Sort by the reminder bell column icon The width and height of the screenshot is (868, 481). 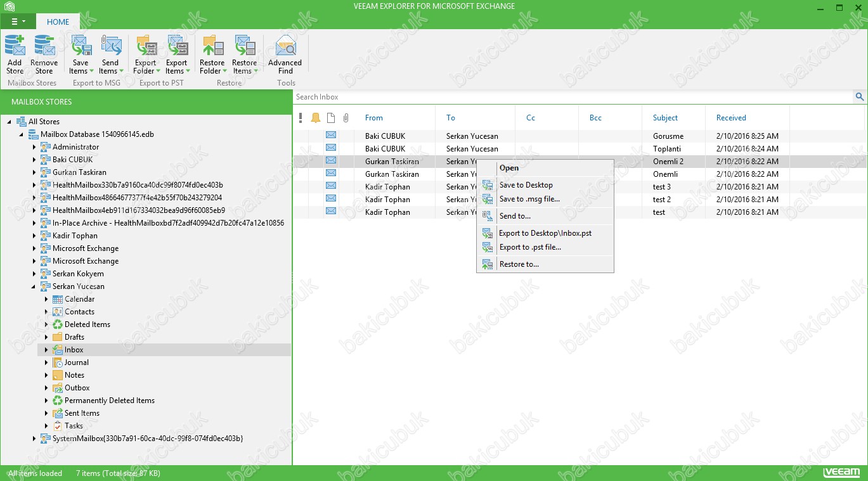point(316,118)
